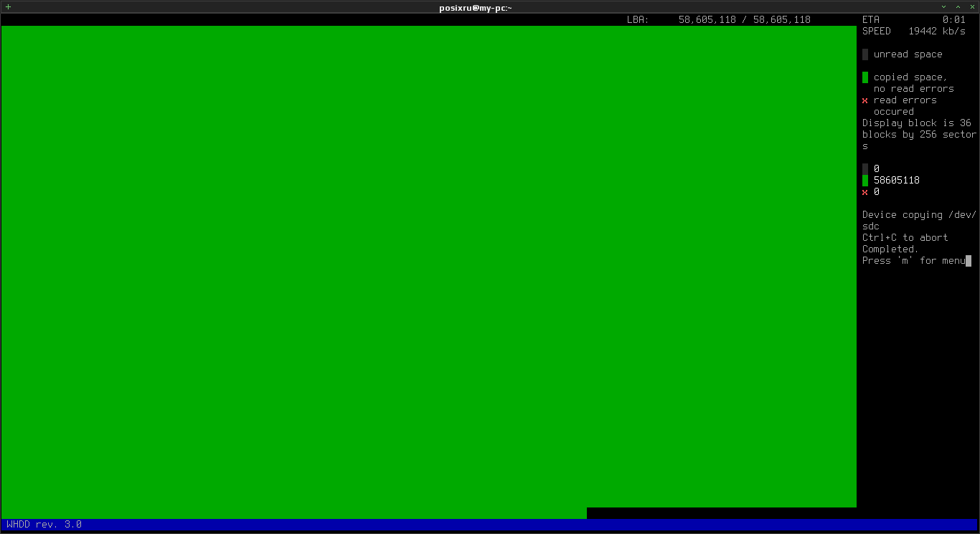The image size is (980, 534).
Task: Click the green copied space legend swatch
Action: pyautogui.click(x=865, y=77)
